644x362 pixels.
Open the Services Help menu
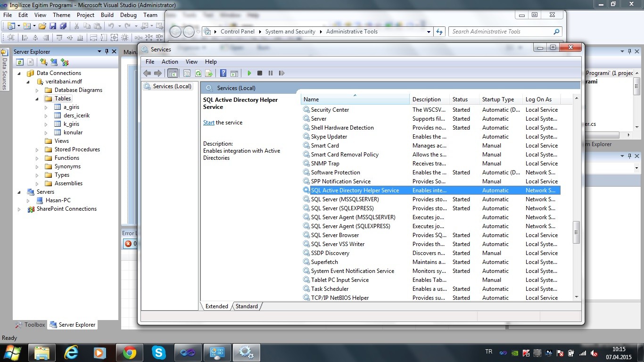(x=211, y=62)
